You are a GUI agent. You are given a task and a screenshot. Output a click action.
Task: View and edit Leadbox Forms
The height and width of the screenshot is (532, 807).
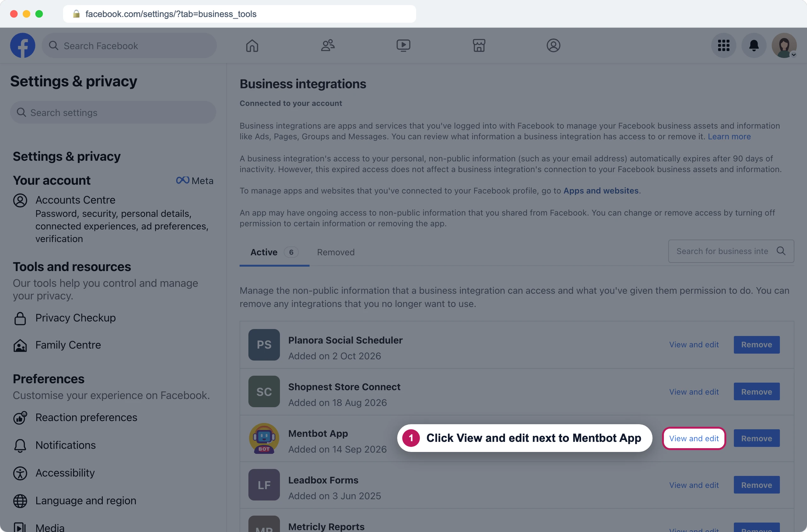coord(694,485)
